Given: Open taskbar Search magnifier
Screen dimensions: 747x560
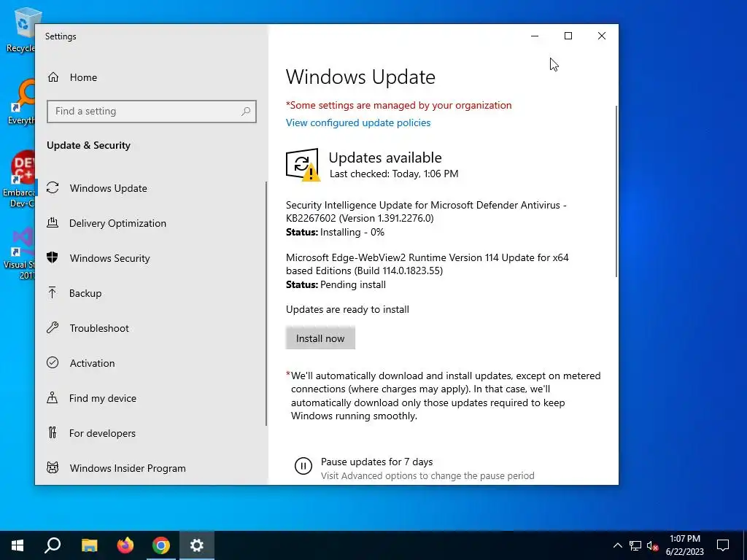Looking at the screenshot, I should 53,545.
